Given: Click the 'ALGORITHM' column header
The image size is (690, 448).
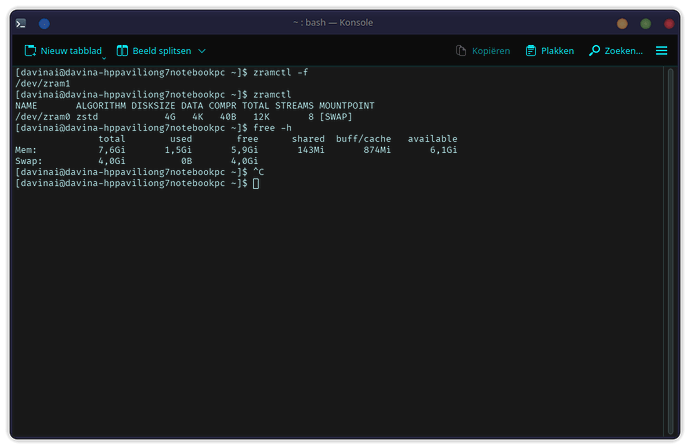Looking at the screenshot, I should click(x=101, y=106).
